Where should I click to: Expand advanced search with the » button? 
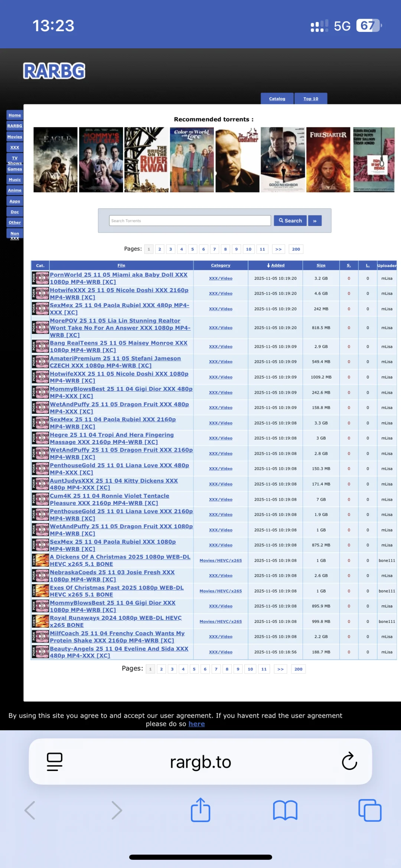[314, 221]
